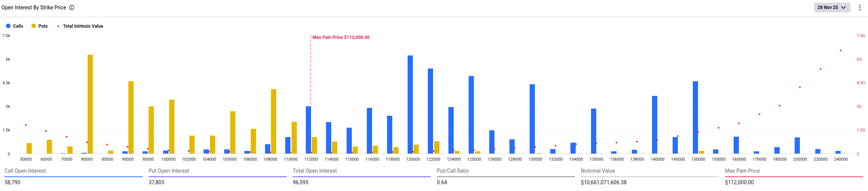Click the intrinsic value point at strike 50000
This screenshot has height=191, width=868.
click(26, 125)
